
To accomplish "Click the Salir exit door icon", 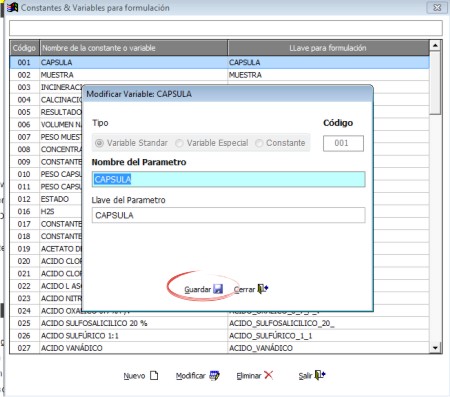I will click(320, 375).
